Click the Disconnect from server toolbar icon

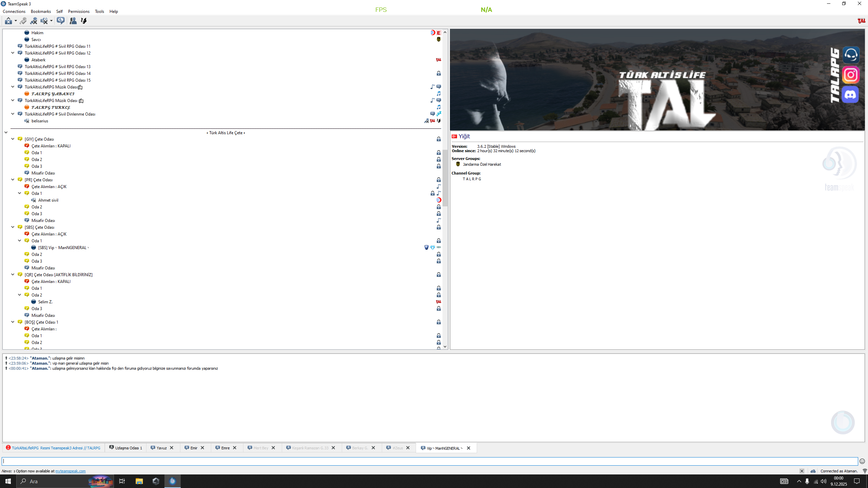pyautogui.click(x=8, y=21)
